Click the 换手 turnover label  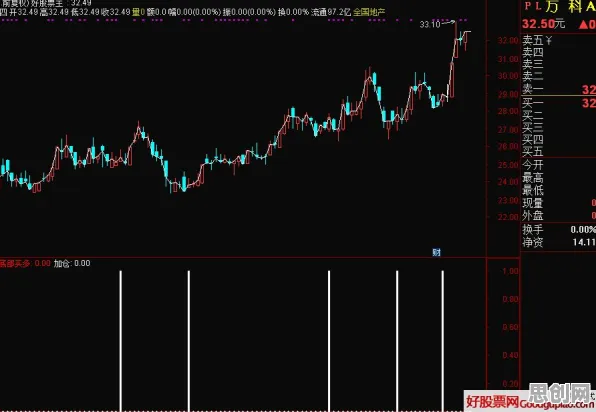[533, 230]
